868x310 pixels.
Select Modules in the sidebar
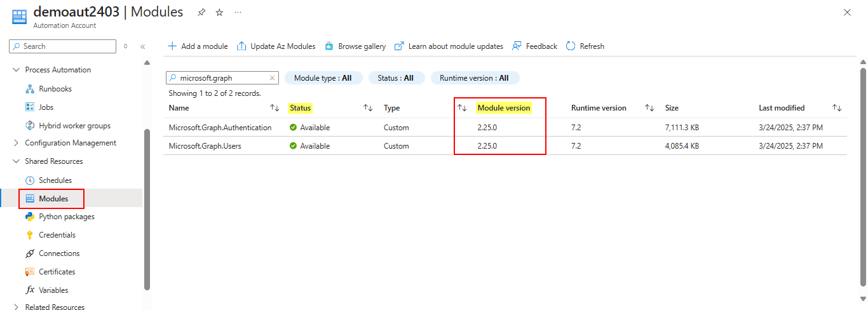pos(53,199)
